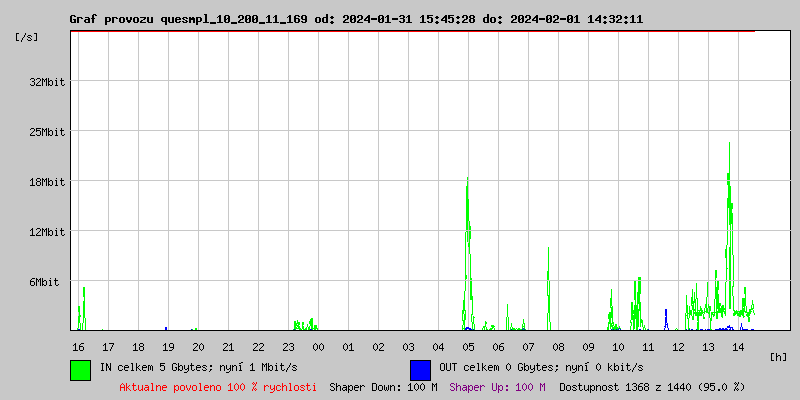800x400 pixels.
Task: Click the green IN legend color box
Action: 80,369
